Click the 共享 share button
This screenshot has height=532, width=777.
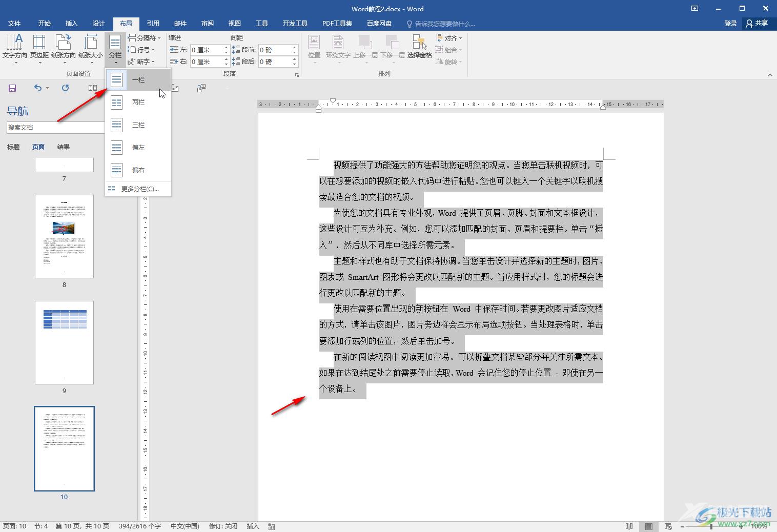(757, 24)
